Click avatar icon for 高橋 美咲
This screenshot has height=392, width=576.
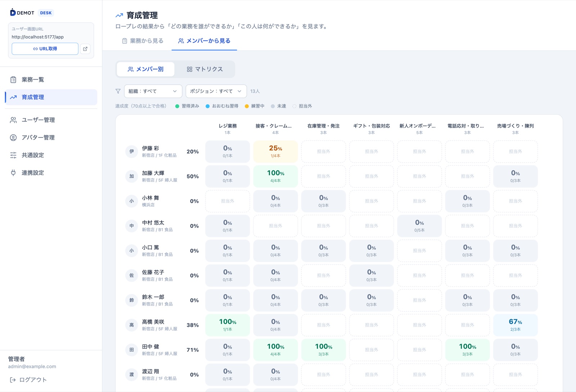(132, 325)
